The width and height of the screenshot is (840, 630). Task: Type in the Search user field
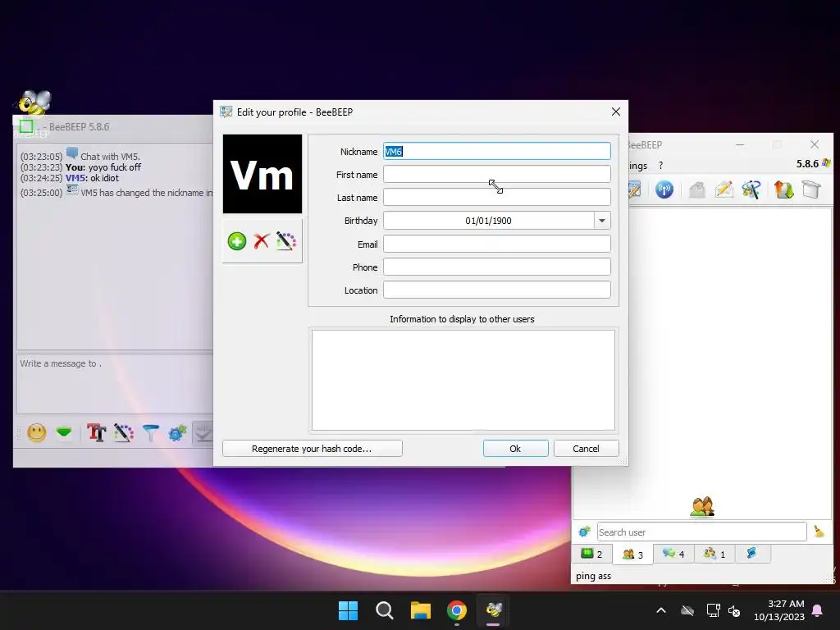tap(702, 532)
